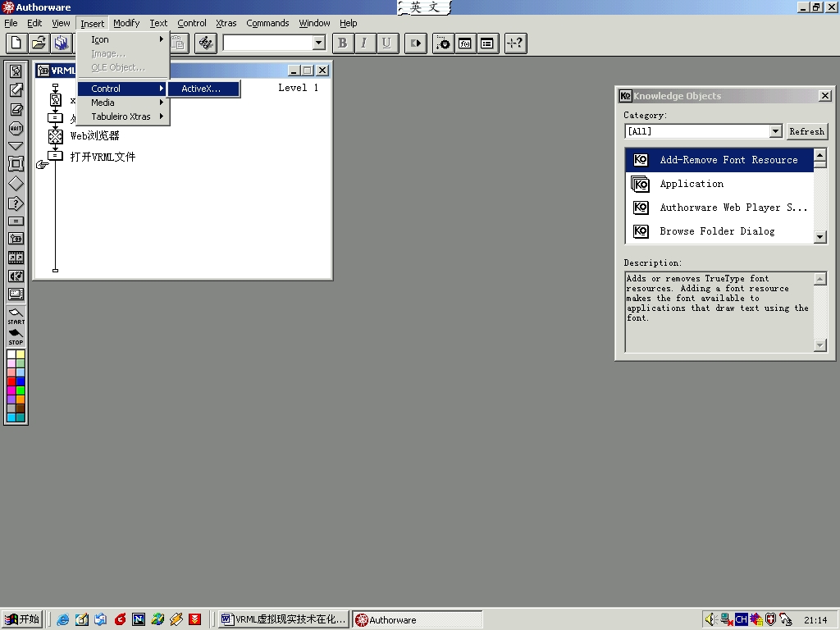The image size is (840, 630).
Task: Select the Erase icon in icon palette
Action: point(16,110)
